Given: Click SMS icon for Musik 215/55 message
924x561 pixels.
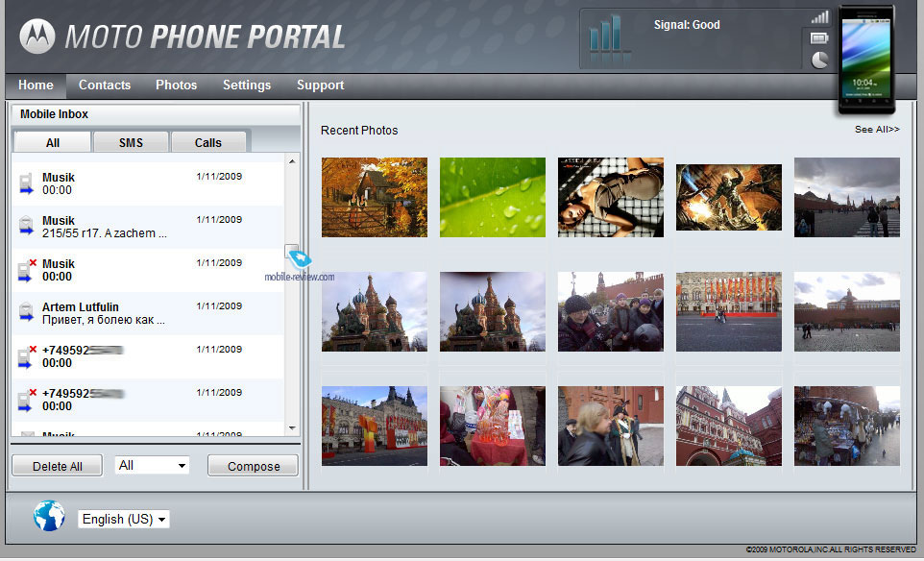Looking at the screenshot, I should pyautogui.click(x=26, y=226).
